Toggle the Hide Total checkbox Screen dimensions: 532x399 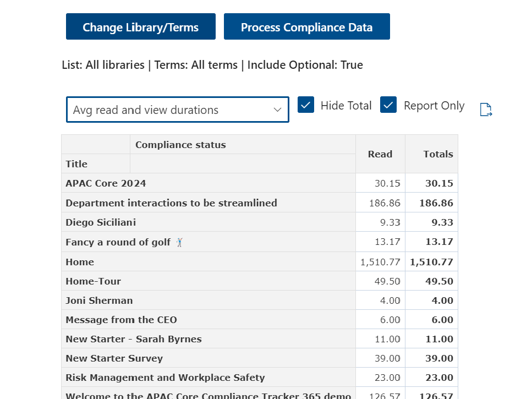tap(306, 105)
